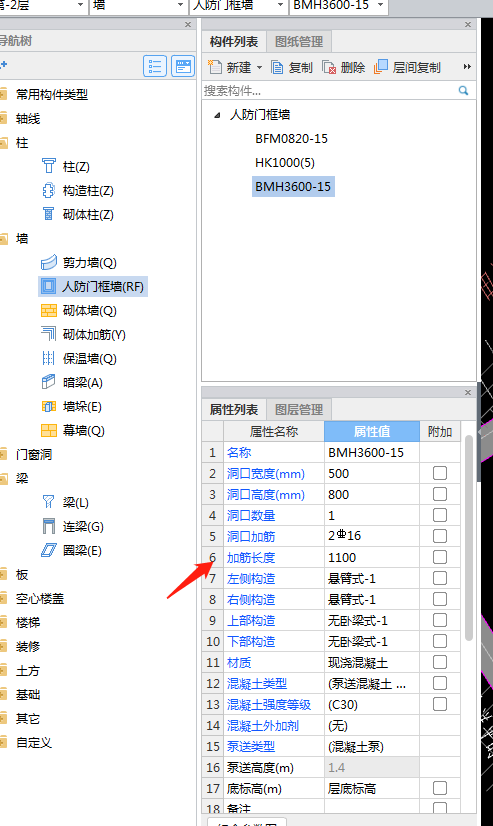Viewport: 493px width, 826px height.
Task: Select the 保温墙(Q) icon
Action: [x=48, y=358]
